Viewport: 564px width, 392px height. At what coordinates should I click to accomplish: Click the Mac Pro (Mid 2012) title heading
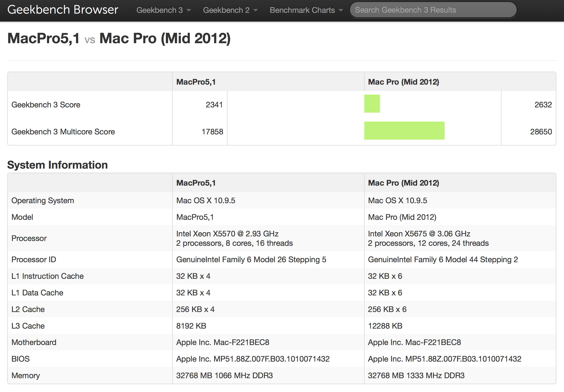(165, 38)
